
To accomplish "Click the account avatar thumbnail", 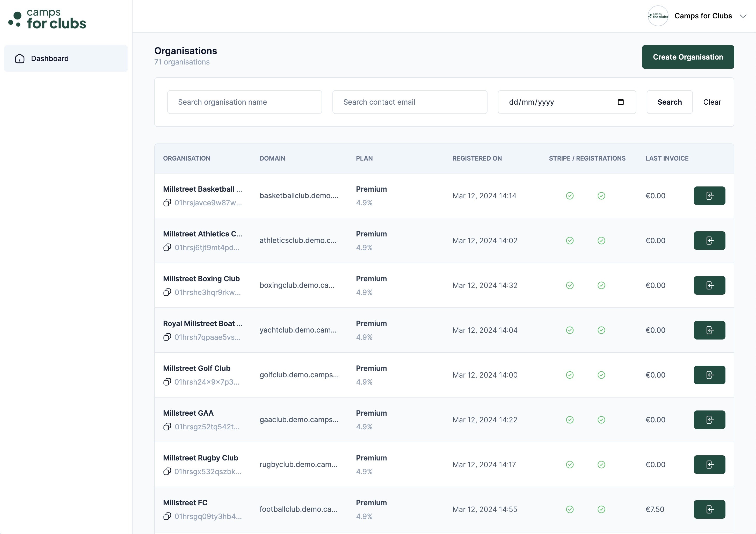I will coord(658,16).
